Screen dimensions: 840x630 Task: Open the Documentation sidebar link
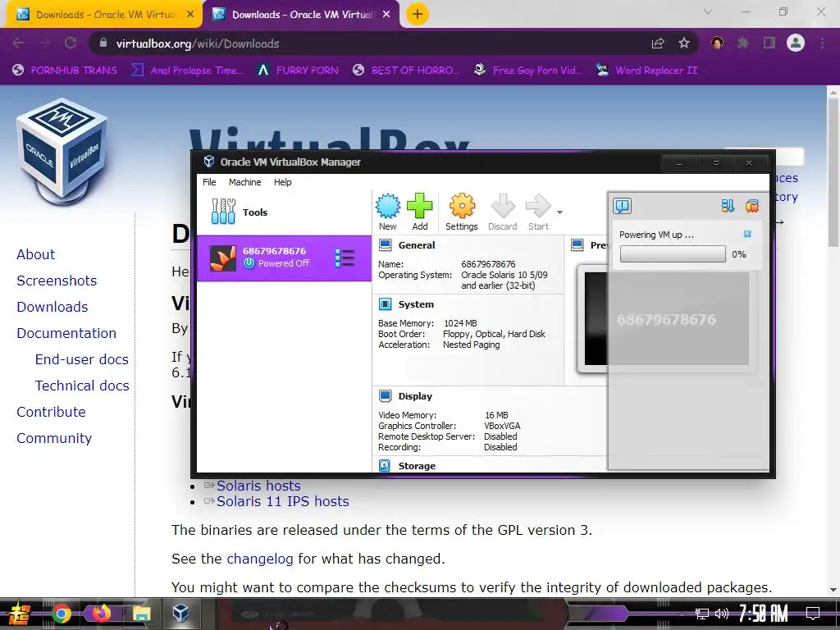(x=66, y=333)
